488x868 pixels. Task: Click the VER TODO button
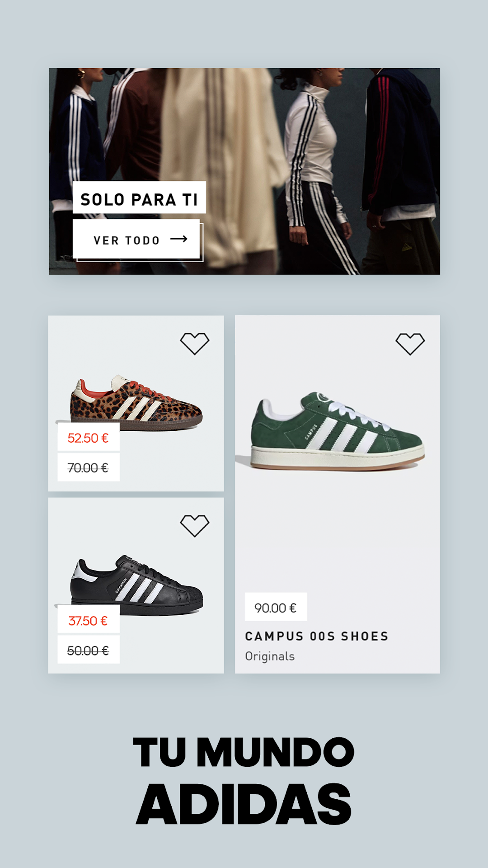click(136, 239)
